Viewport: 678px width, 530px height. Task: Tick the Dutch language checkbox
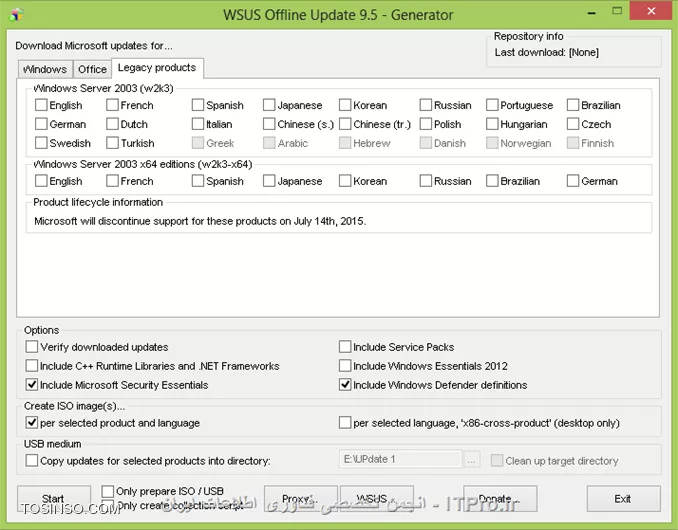tap(112, 124)
